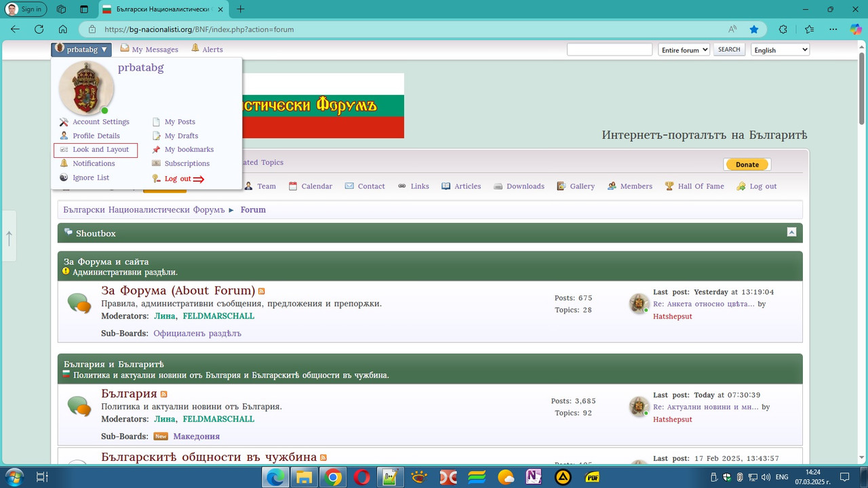Open the България board title

coord(129,394)
